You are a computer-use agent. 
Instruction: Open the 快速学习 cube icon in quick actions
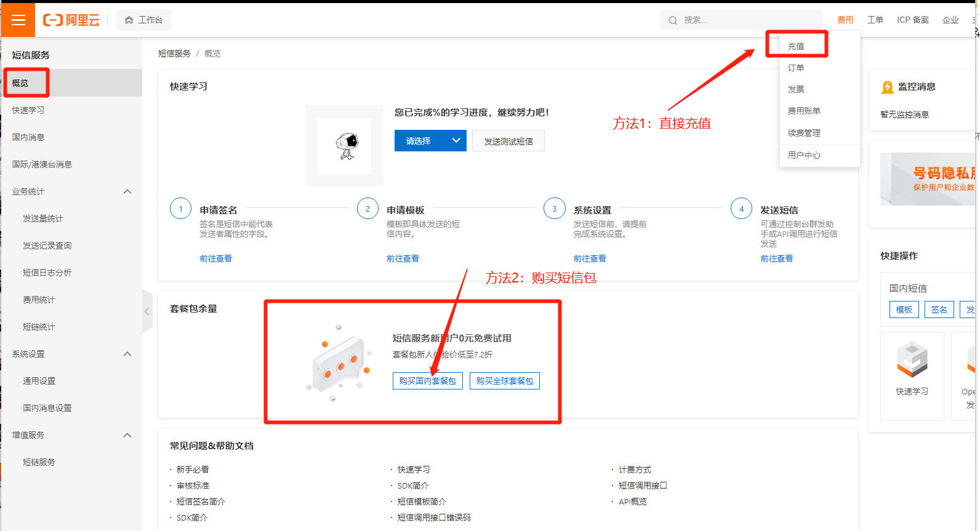pos(912,359)
